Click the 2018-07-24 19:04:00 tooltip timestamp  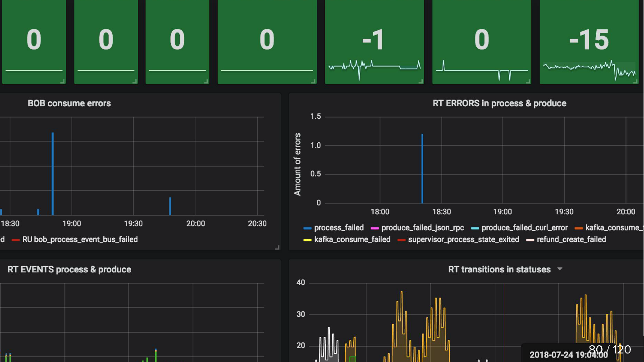[569, 355]
